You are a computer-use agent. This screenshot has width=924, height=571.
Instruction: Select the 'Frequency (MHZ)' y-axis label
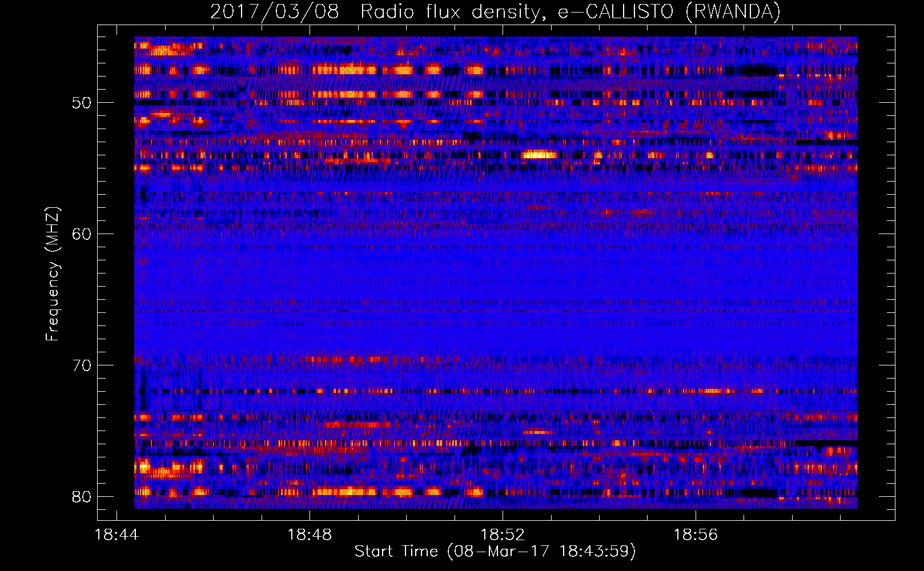point(52,274)
